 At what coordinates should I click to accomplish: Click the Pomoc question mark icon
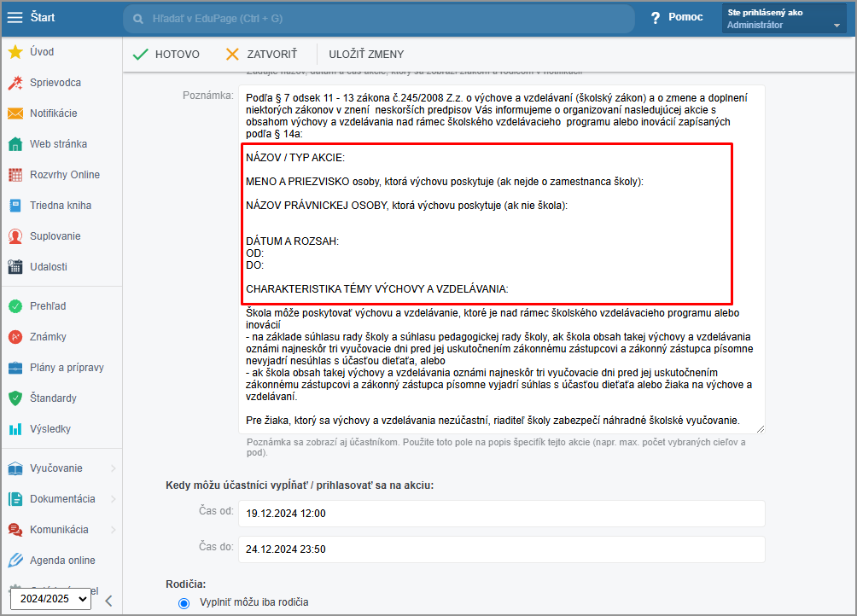point(656,18)
